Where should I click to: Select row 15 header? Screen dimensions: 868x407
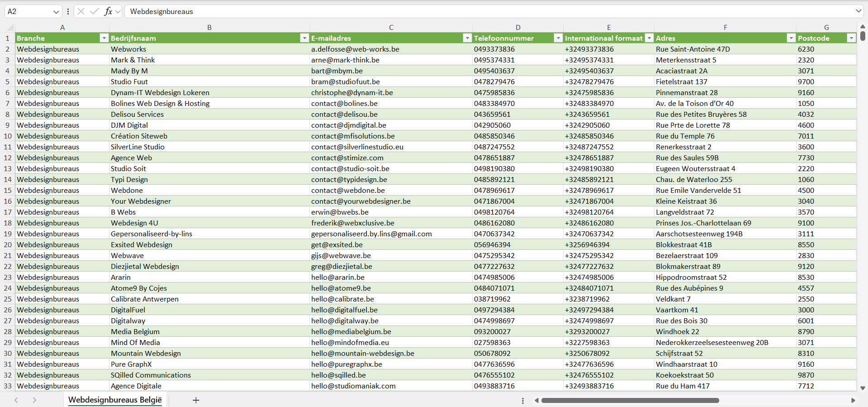pyautogui.click(x=8, y=191)
